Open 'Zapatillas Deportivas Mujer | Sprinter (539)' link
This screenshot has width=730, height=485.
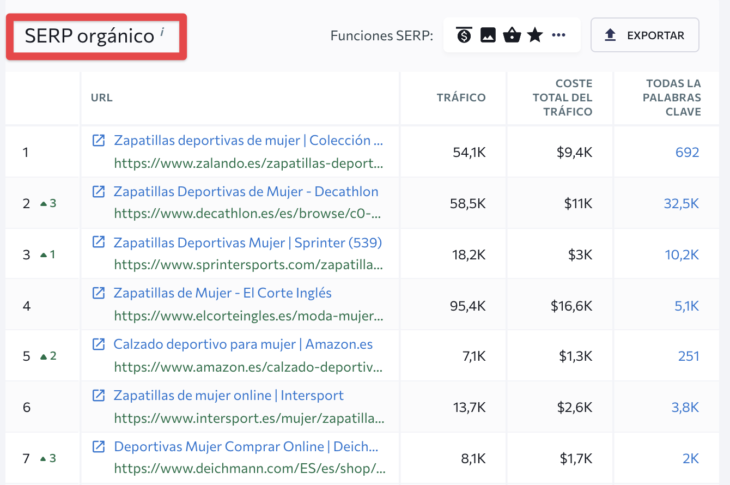(248, 242)
